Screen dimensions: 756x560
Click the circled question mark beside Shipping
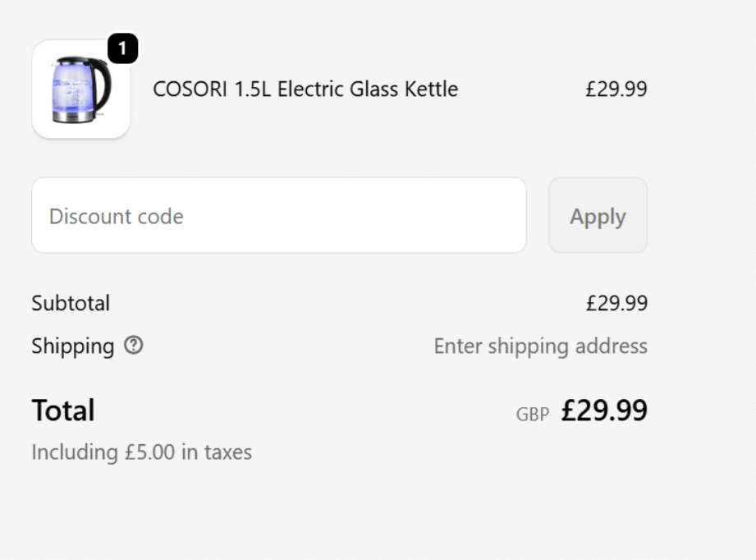tap(131, 347)
